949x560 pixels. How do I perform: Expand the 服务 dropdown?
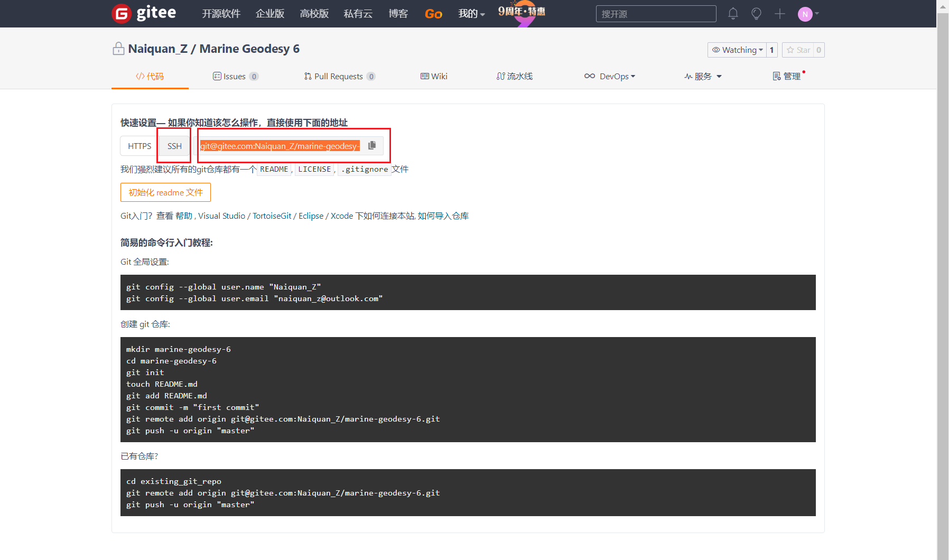[x=703, y=76]
